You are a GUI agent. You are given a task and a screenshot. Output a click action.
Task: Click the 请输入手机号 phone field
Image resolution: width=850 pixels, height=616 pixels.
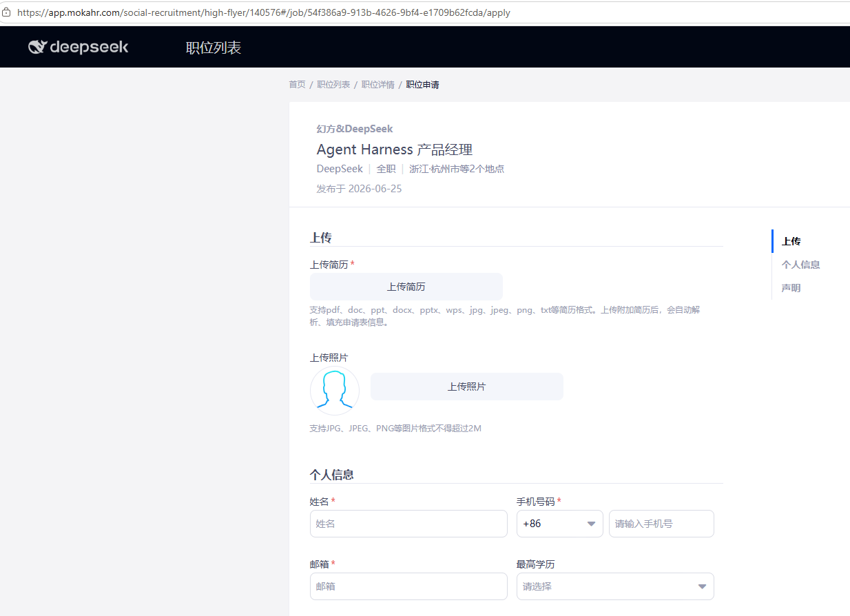point(661,524)
